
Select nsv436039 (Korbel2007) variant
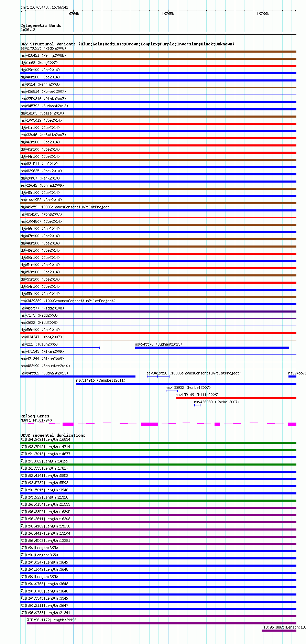point(217,402)
